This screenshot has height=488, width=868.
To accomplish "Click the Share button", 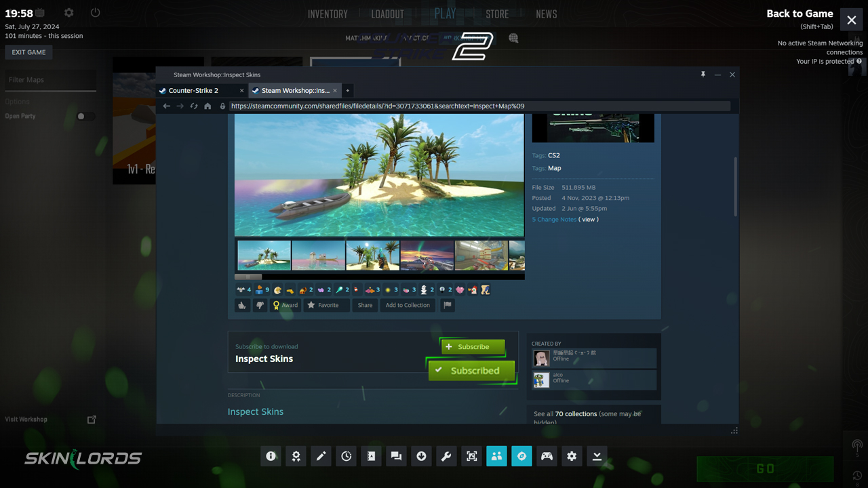I will 365,305.
